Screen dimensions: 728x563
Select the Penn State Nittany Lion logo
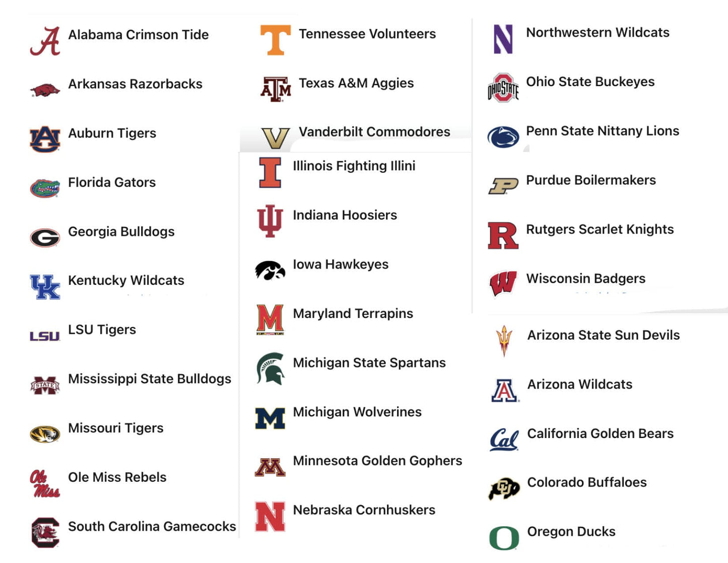coord(503,137)
